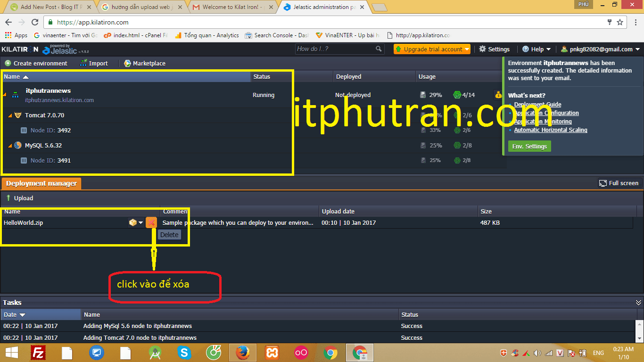Viewport: 644px width, 362px height.
Task: Open the Tổng quan - Analytics bookmark
Action: (206, 35)
